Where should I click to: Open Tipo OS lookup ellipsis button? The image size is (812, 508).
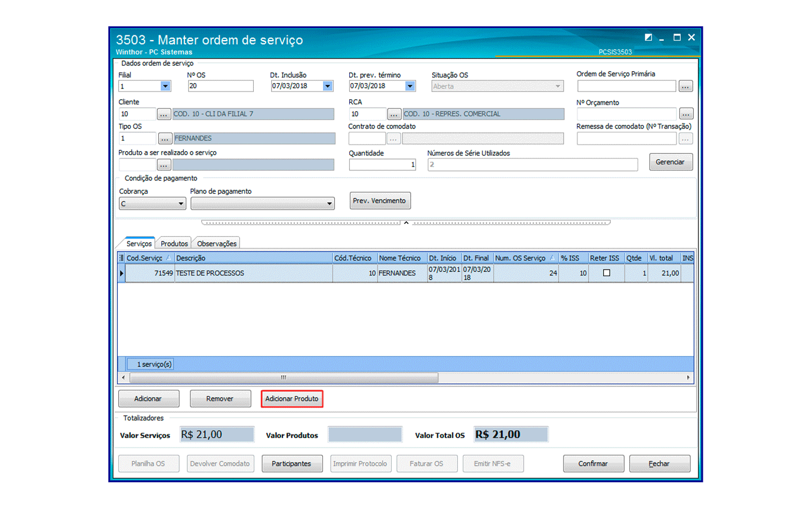(165, 139)
